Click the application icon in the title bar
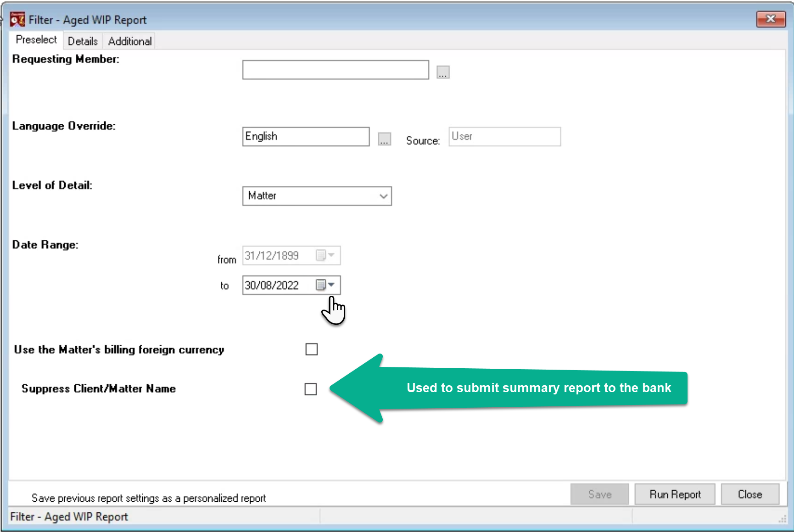The image size is (794, 532). pyautogui.click(x=17, y=20)
